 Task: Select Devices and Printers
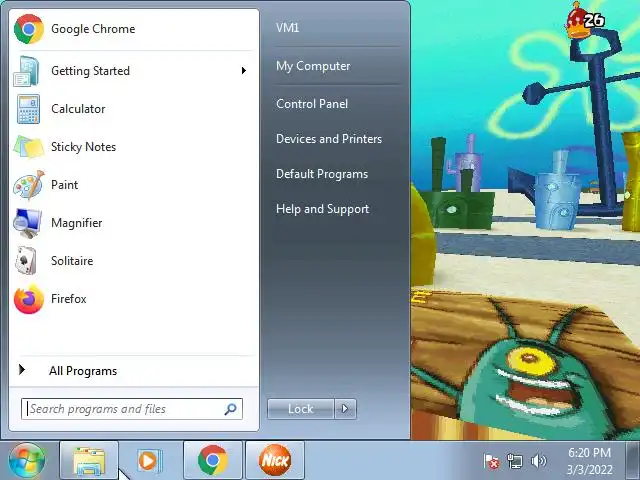329,139
